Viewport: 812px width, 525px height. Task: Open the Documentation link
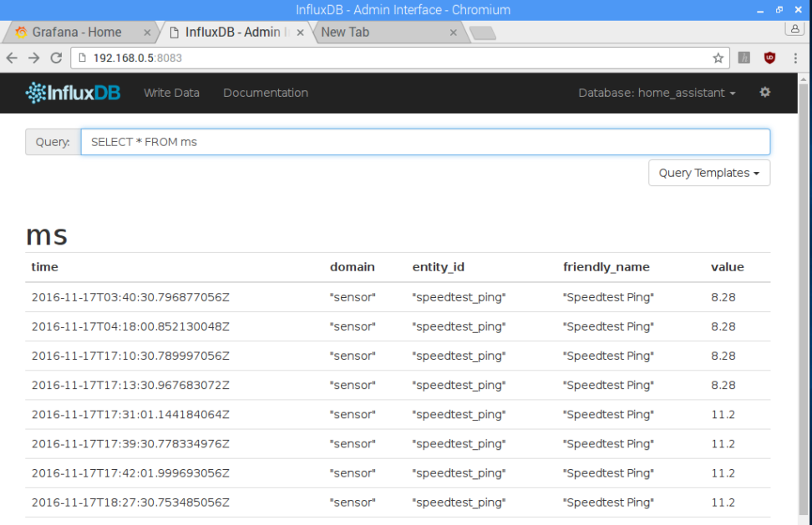coord(266,93)
